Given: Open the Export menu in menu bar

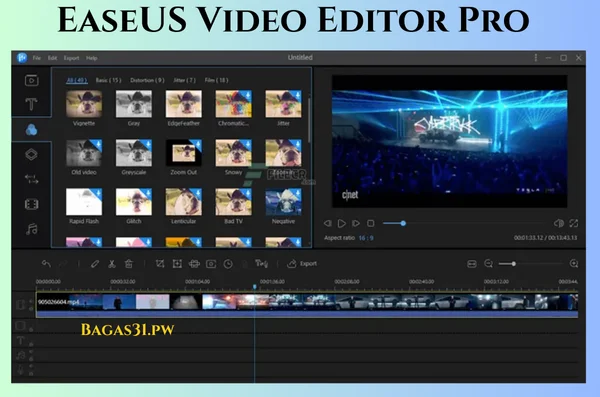Looking at the screenshot, I should (x=71, y=58).
